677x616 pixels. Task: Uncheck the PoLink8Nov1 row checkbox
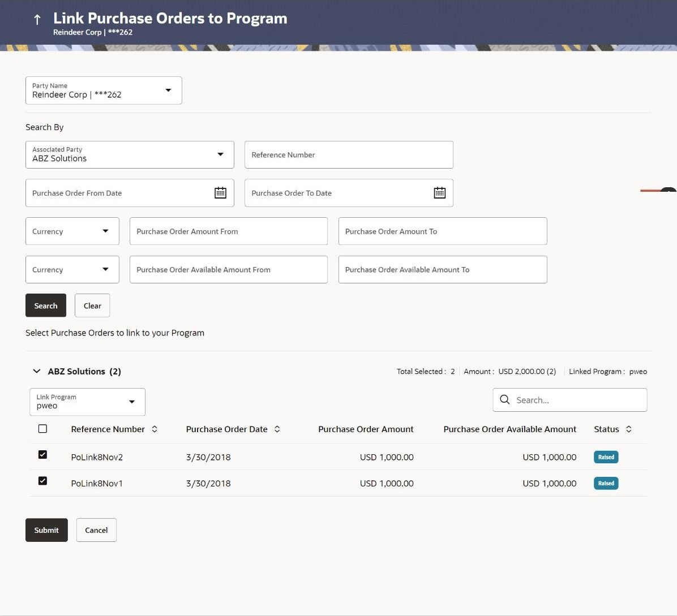coord(42,481)
